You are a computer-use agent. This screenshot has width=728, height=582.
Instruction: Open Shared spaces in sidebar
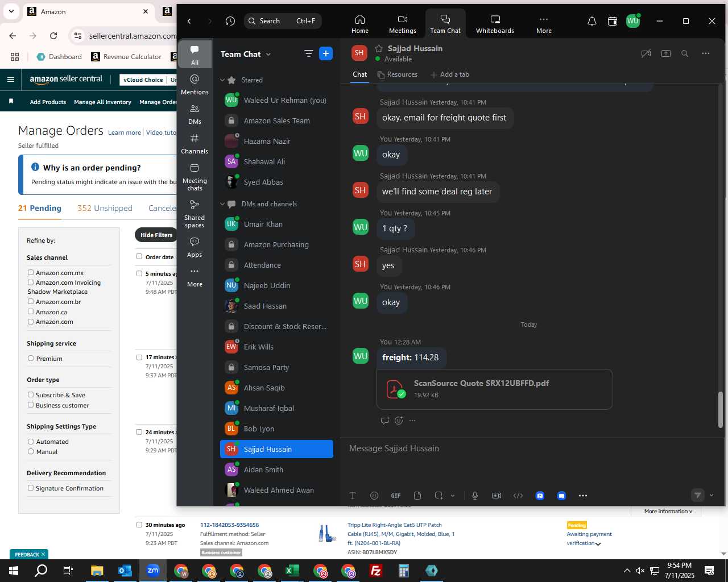coord(195,213)
